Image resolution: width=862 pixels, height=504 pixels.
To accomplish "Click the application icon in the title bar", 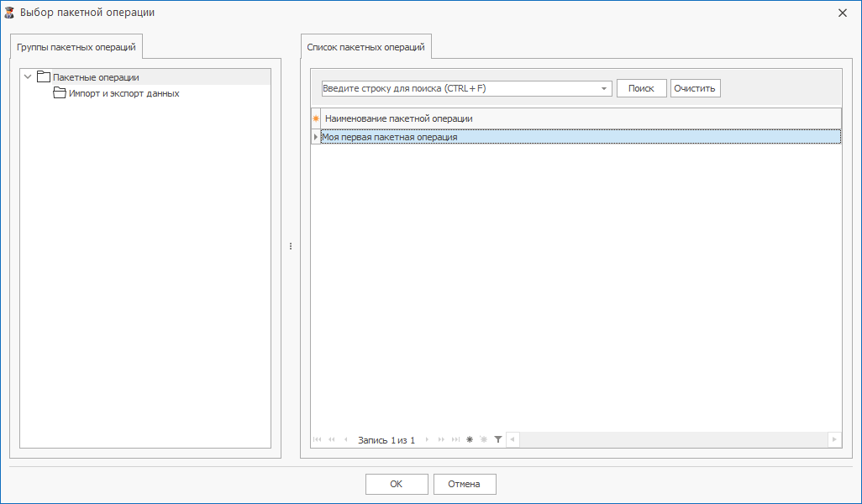I will pos(9,13).
